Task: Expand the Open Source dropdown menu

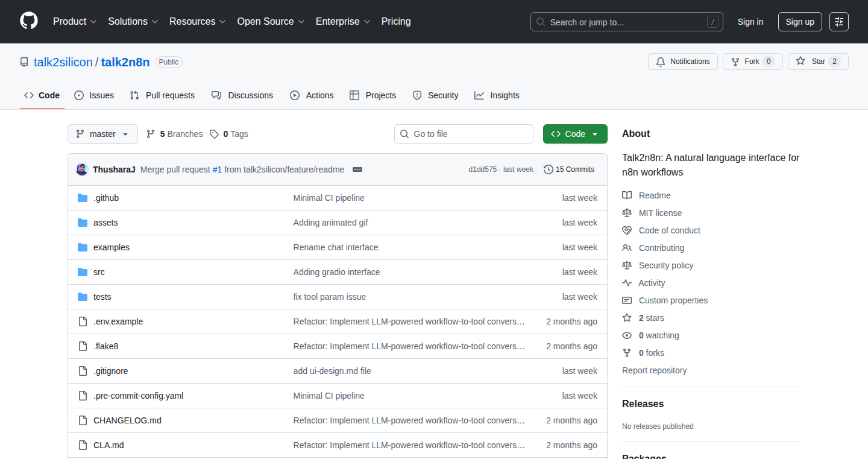Action: point(271,22)
